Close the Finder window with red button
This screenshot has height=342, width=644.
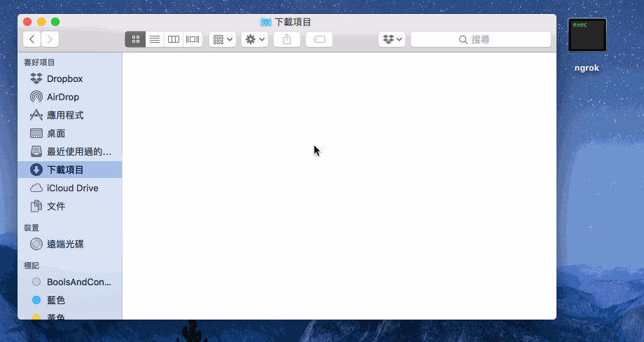pos(27,22)
